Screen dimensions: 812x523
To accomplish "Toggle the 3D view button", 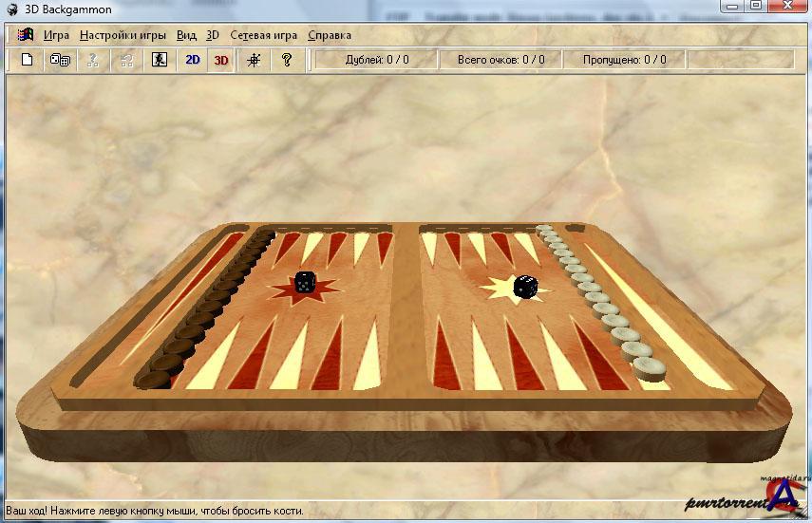I will [x=221, y=60].
